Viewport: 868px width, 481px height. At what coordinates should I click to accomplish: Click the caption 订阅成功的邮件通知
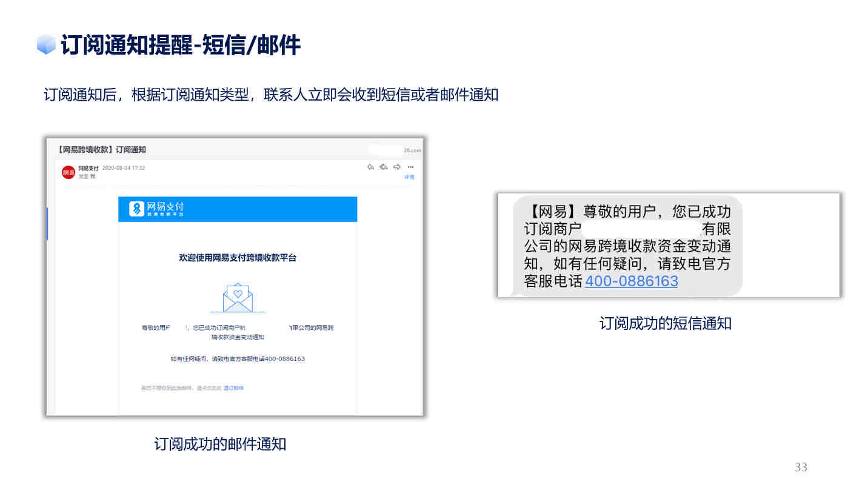click(220, 444)
